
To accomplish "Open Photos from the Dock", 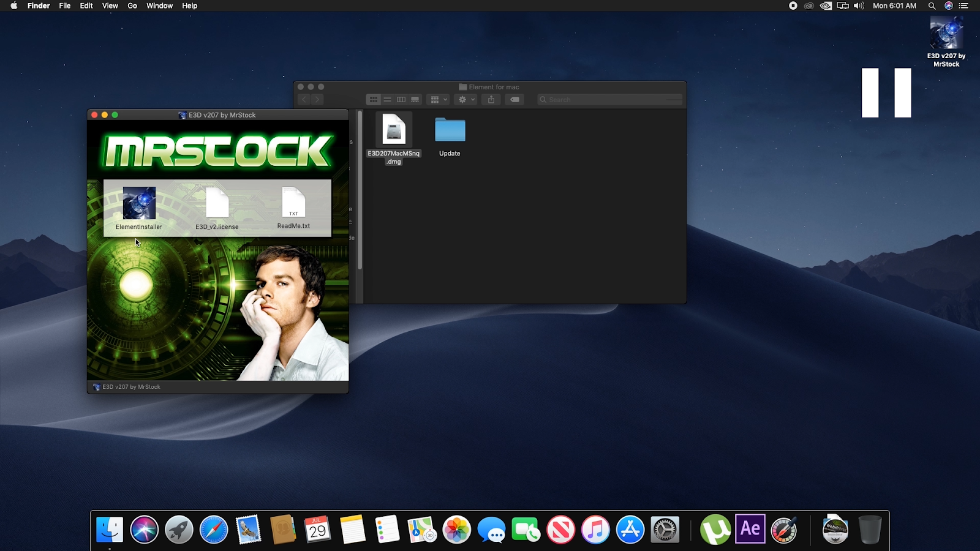I will tap(457, 530).
